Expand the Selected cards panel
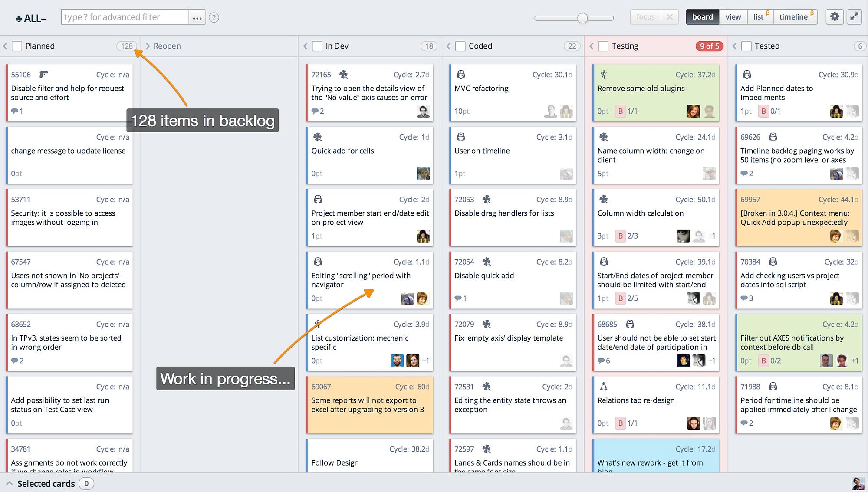The image size is (868, 492). [x=9, y=483]
